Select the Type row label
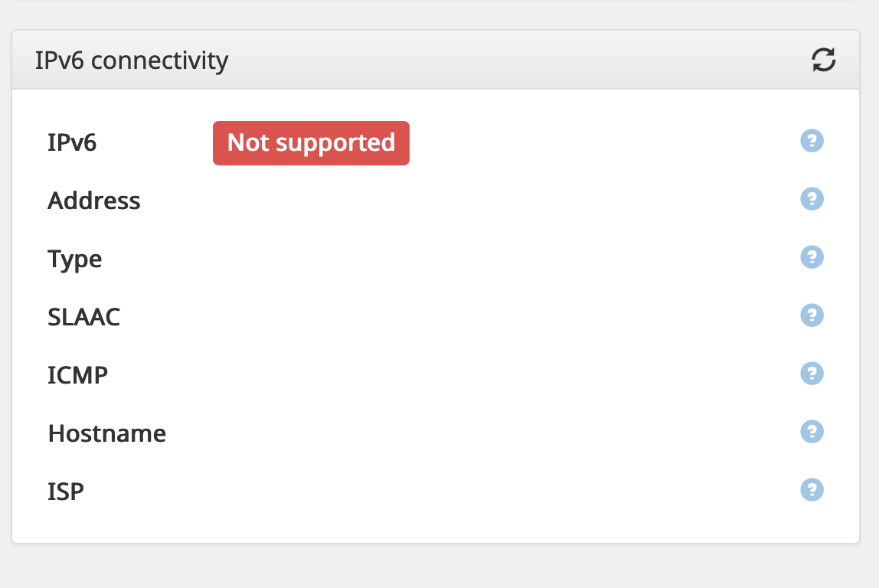879x588 pixels. coord(74,260)
